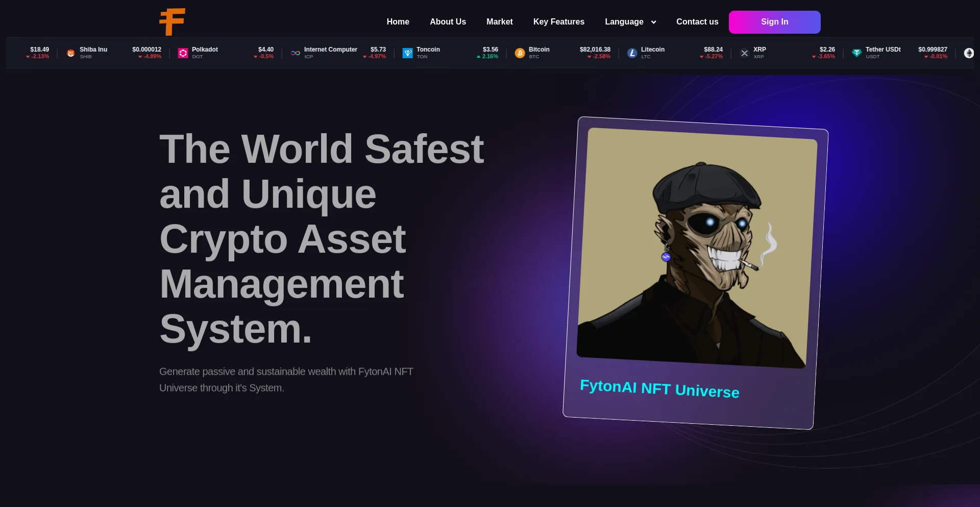Go to the Home page

click(398, 22)
